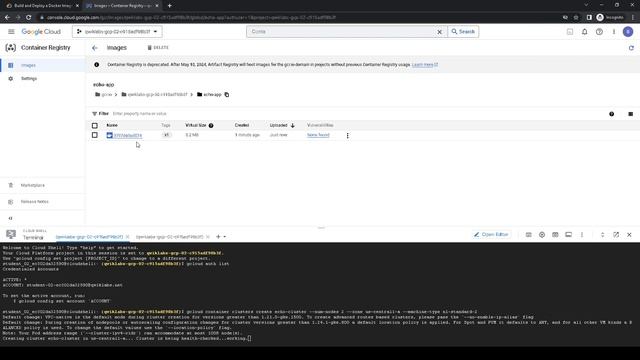Toggle Cloud Shell panel maximize/restore arrows
Image resolution: width=640 pixels, height=360 pixels.
tap(602, 235)
